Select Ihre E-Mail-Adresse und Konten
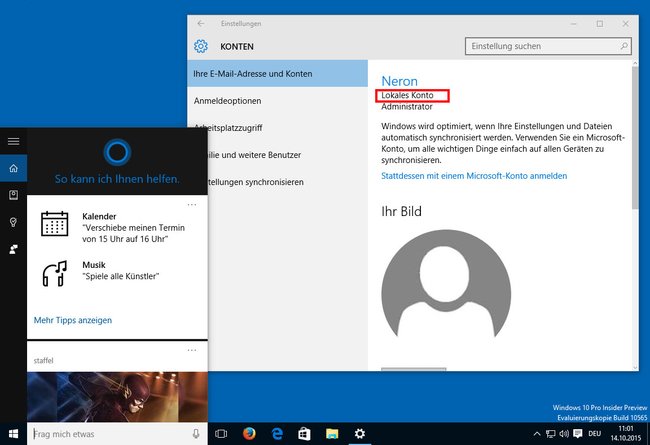650x445 pixels. [277, 73]
